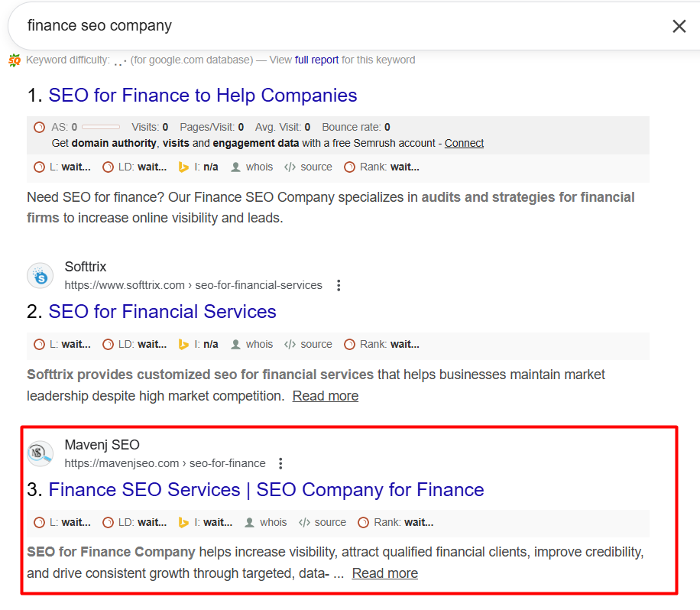Click the AS authority score bar
The width and height of the screenshot is (700, 610).
tap(101, 127)
